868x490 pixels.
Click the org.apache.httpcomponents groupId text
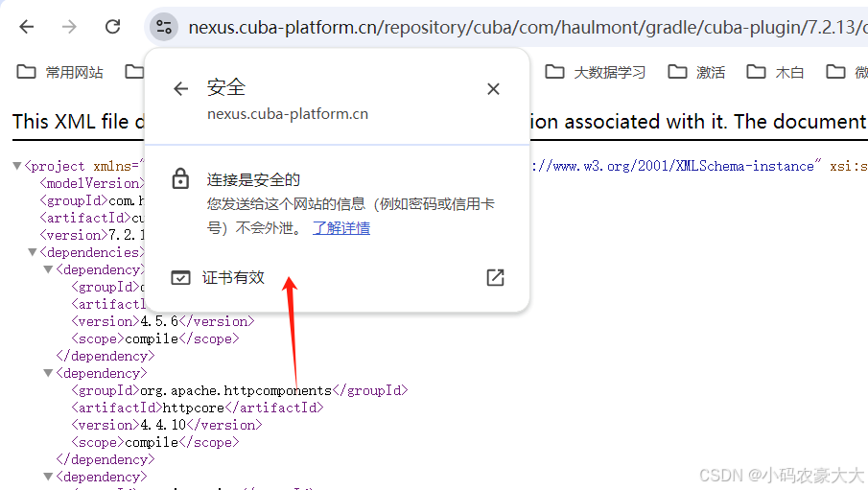(x=236, y=390)
